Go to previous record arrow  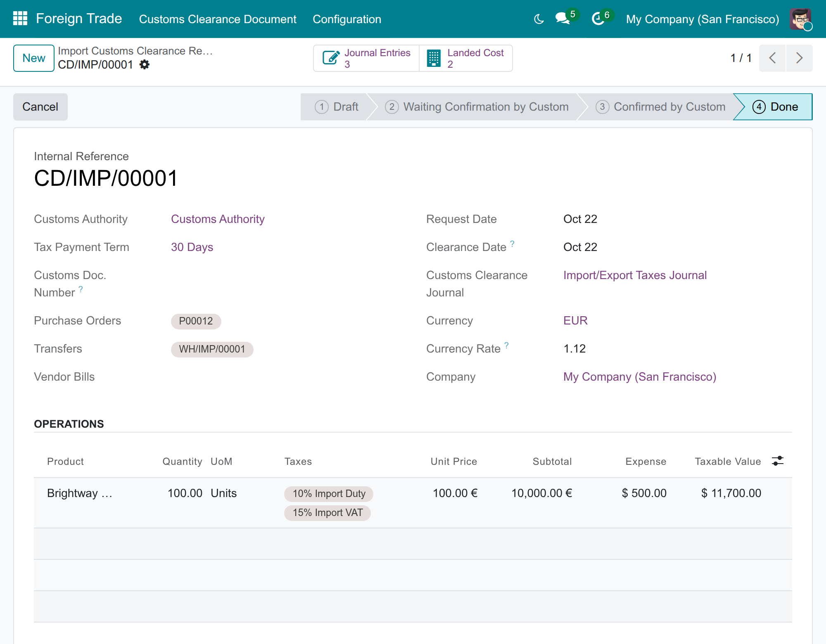click(x=772, y=58)
